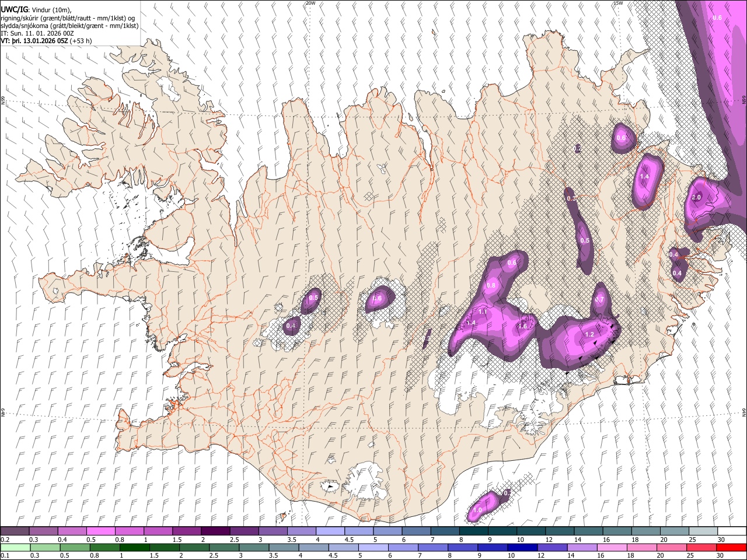This screenshot has width=747, height=560.
Task: Click the UWC/IG title text
Action: (x=13, y=9)
